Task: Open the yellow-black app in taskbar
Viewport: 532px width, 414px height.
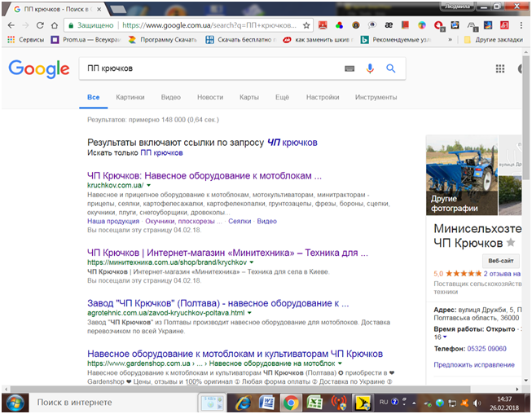Action: [363, 403]
